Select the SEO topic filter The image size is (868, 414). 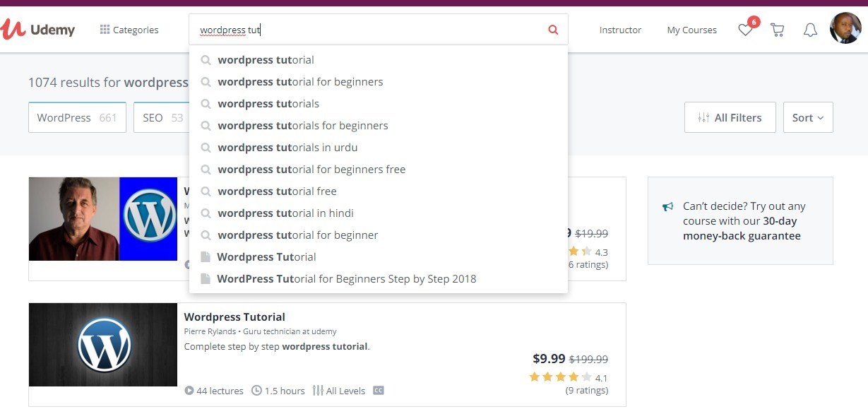coord(160,118)
